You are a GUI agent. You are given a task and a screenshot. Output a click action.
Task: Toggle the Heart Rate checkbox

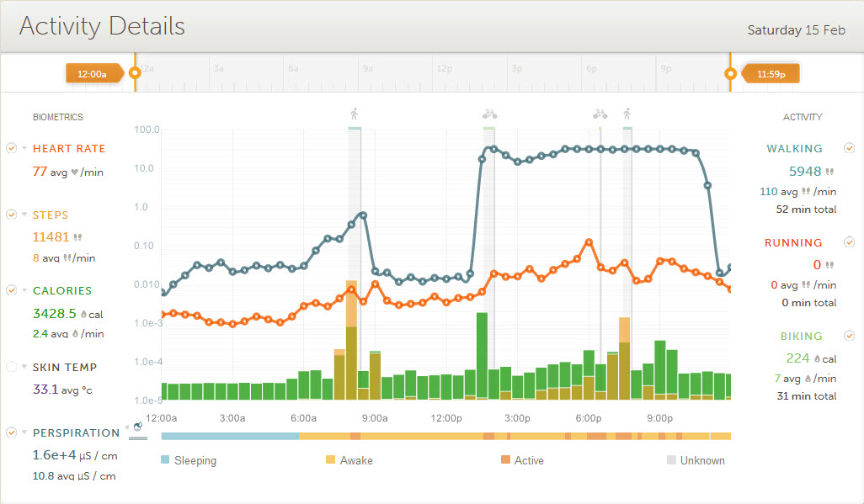point(11,148)
